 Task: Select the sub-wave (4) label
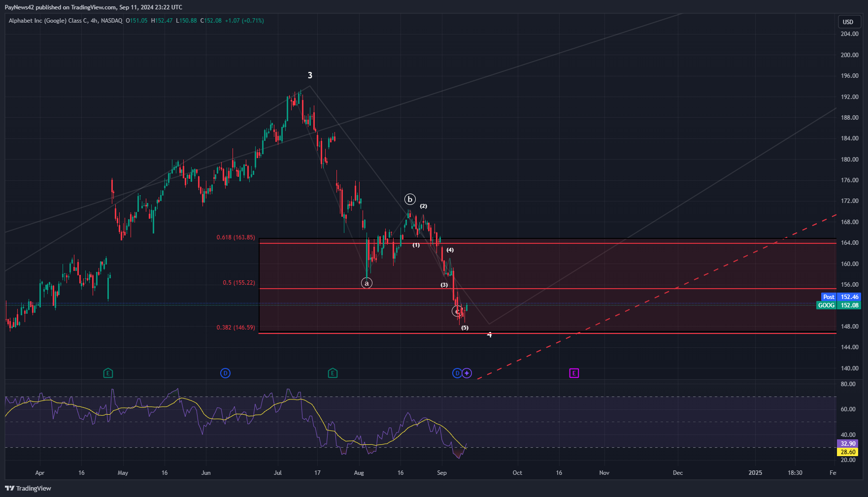(450, 250)
